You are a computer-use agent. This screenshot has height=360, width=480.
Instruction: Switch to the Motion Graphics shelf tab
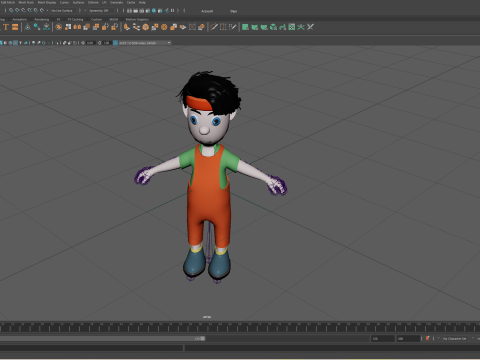[137, 19]
